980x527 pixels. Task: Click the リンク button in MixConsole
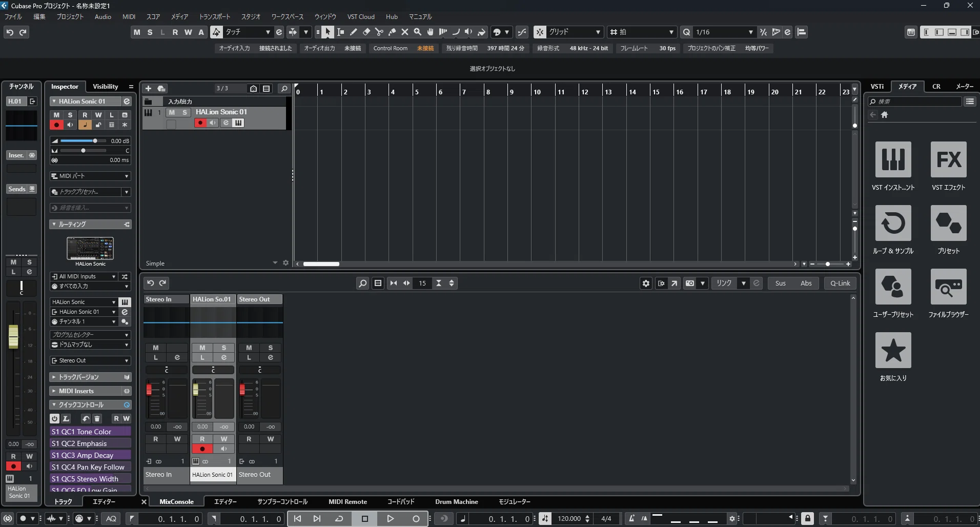click(x=724, y=283)
